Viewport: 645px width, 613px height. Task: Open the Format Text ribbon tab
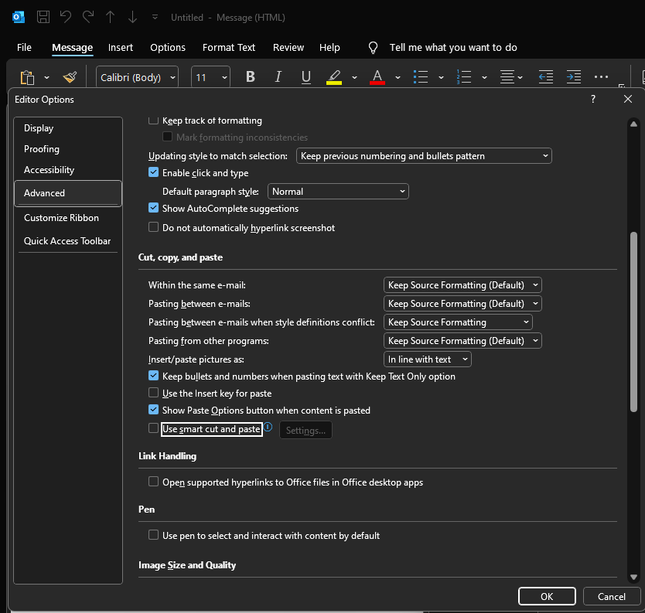229,47
